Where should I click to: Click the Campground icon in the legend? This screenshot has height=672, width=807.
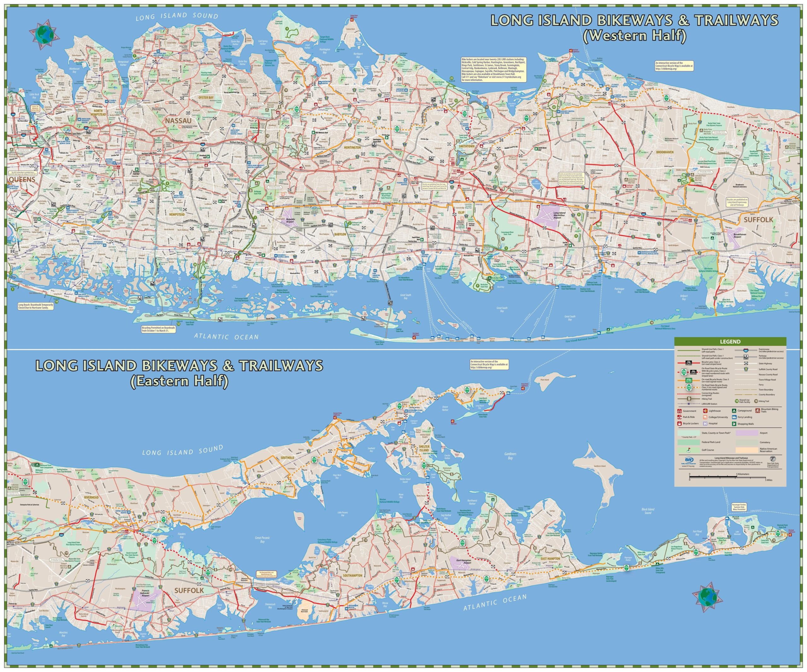point(734,411)
